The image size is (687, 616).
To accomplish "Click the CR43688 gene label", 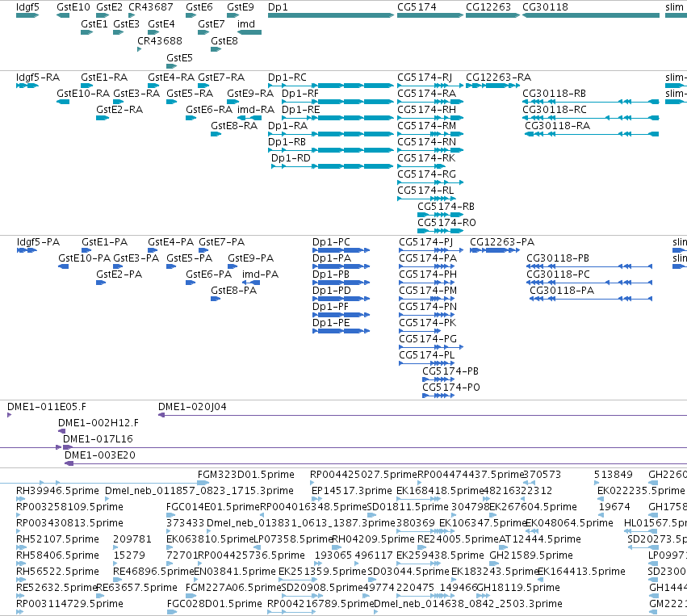I will (x=160, y=41).
